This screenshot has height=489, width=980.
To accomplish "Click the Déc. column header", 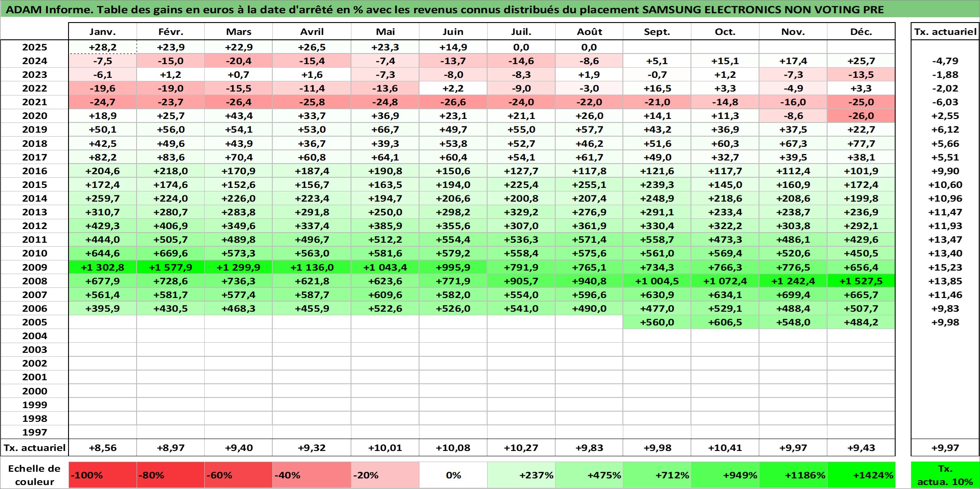I will (861, 31).
